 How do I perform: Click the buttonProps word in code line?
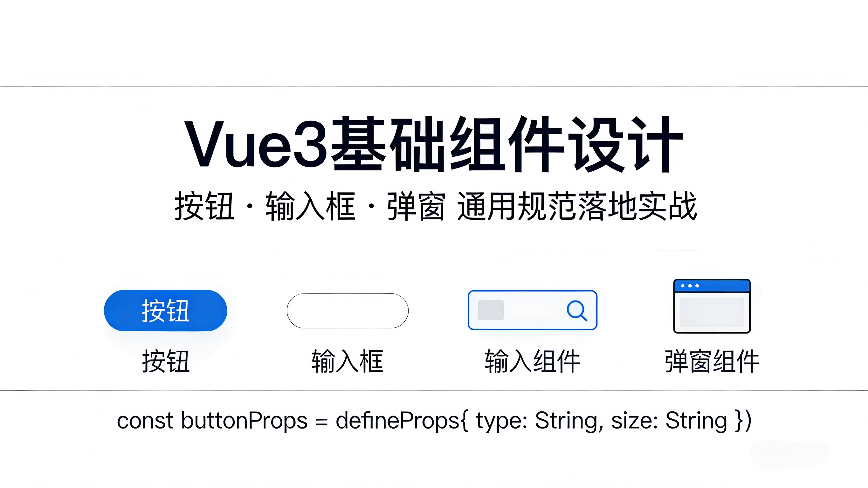pyautogui.click(x=244, y=421)
